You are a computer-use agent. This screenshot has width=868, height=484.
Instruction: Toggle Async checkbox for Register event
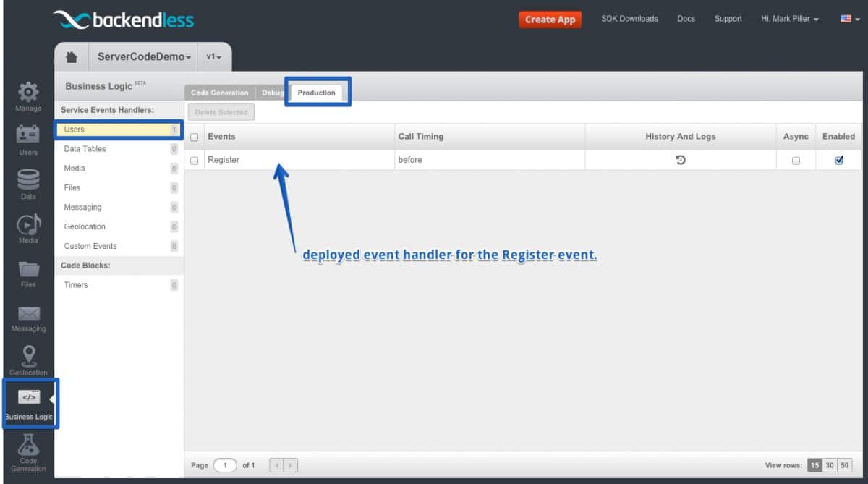796,161
